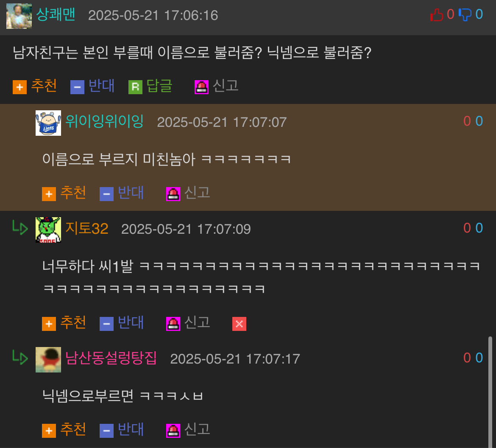Click the vertical scrollbar on the right edge
Screen dimensions: 496x448
pos(490,392)
